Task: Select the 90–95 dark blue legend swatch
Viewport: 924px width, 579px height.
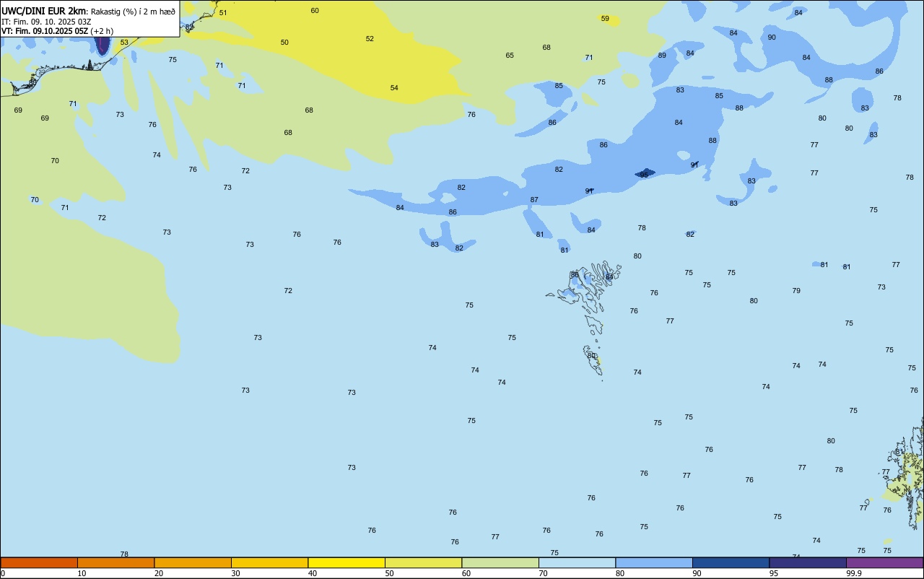Action: 731,562
